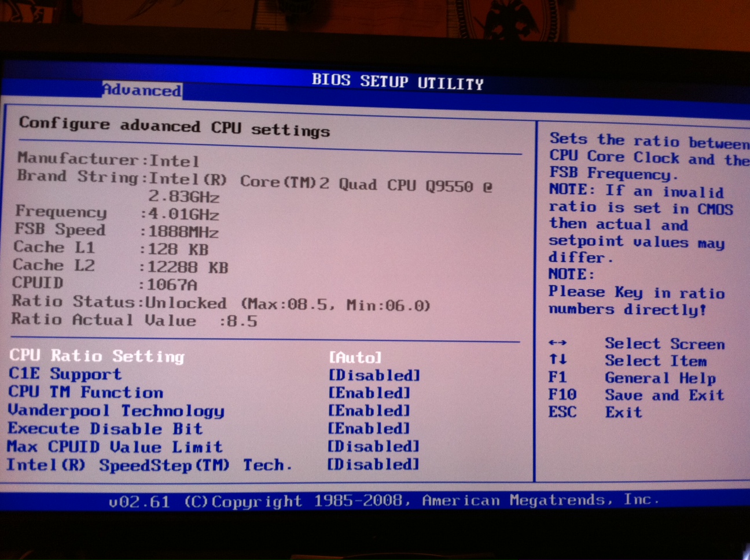Image resolution: width=750 pixels, height=560 pixels.
Task: Click the F10 key label
Action: [x=562, y=395]
